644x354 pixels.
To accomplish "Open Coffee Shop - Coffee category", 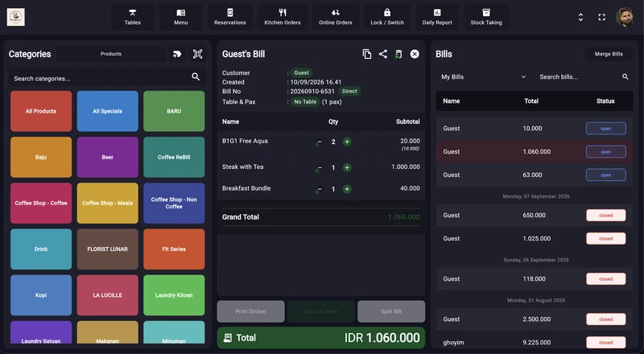I will tap(41, 203).
